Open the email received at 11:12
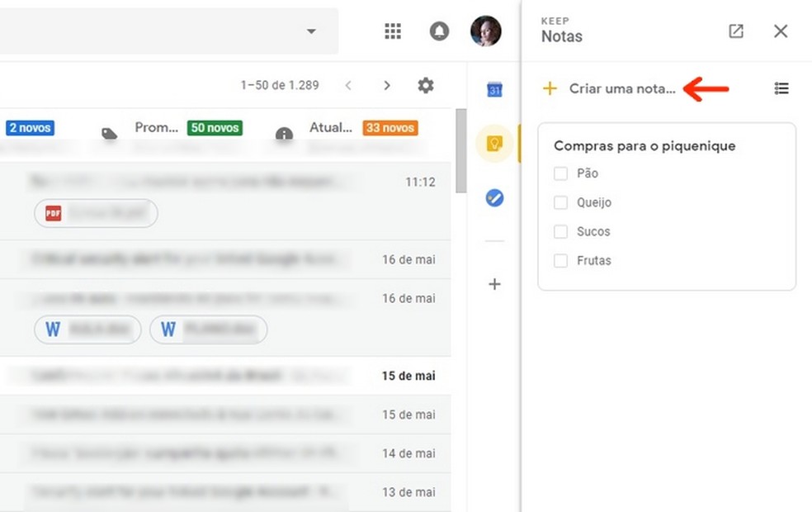The height and width of the screenshot is (512, 812). click(x=225, y=201)
